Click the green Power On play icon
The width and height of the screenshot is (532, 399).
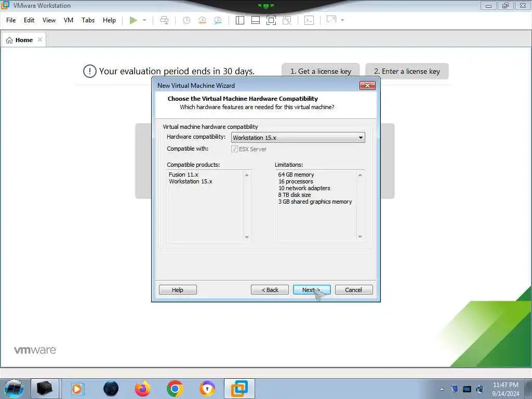pyautogui.click(x=134, y=20)
